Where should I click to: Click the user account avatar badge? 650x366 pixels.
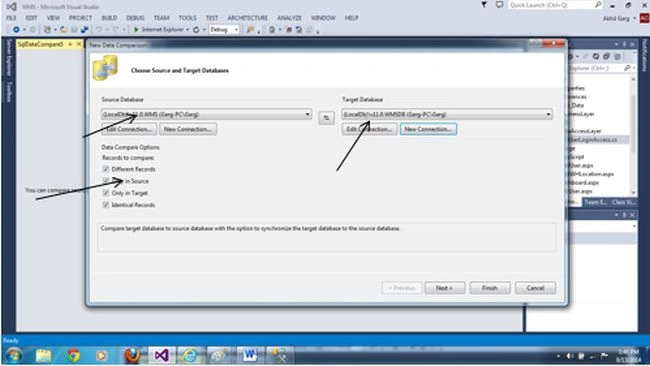644,18
